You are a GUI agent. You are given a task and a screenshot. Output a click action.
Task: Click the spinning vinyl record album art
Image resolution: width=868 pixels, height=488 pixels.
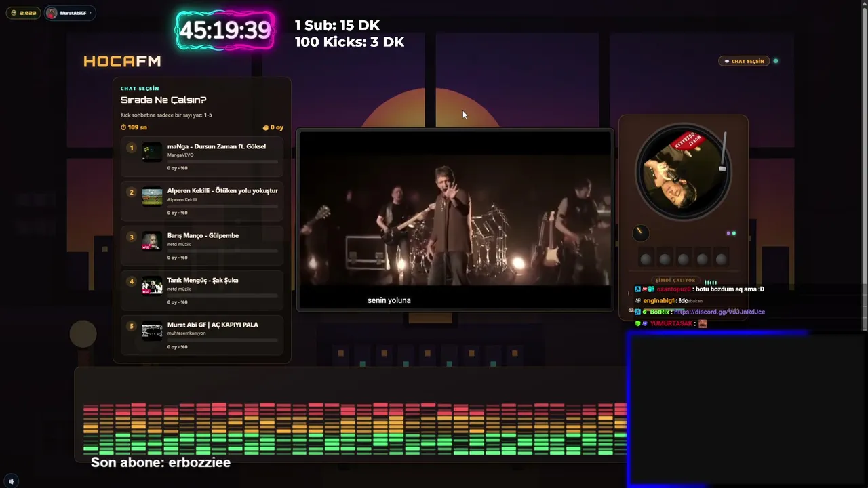tap(683, 171)
